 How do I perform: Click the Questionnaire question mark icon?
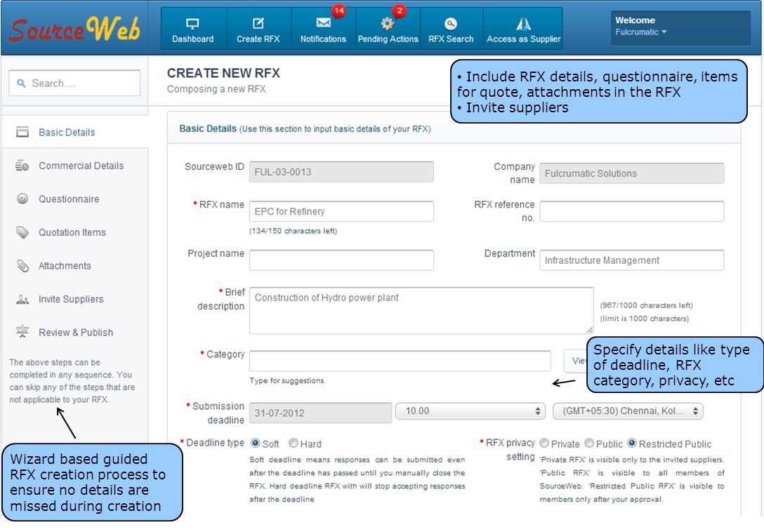point(22,199)
